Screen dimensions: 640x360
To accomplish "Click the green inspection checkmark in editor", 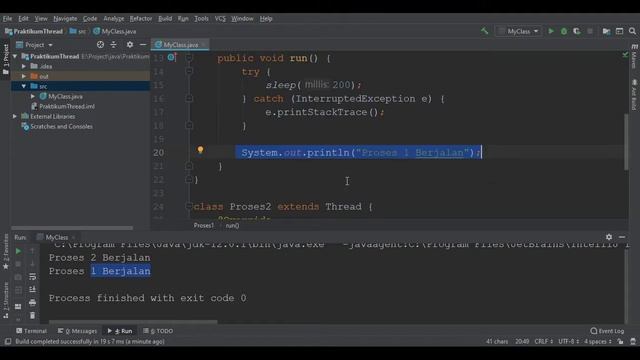I will [625, 54].
